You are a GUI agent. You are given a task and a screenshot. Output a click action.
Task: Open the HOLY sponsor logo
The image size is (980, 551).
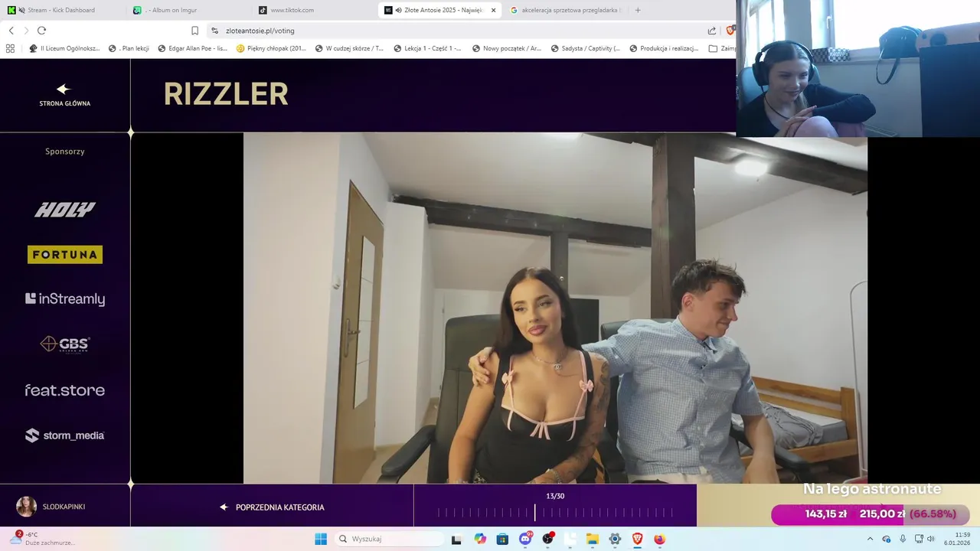[x=65, y=210]
